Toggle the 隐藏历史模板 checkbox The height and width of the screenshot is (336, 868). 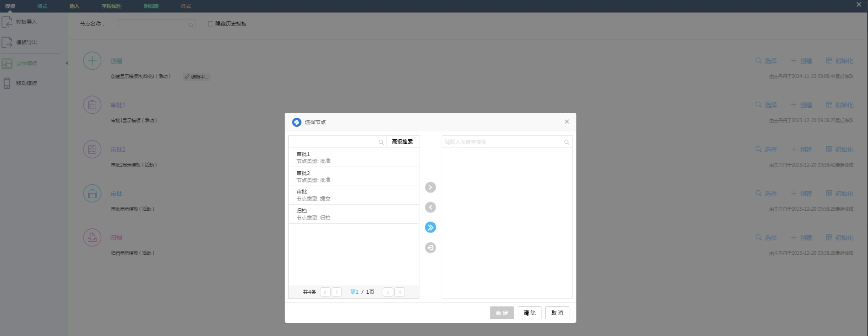pyautogui.click(x=211, y=24)
